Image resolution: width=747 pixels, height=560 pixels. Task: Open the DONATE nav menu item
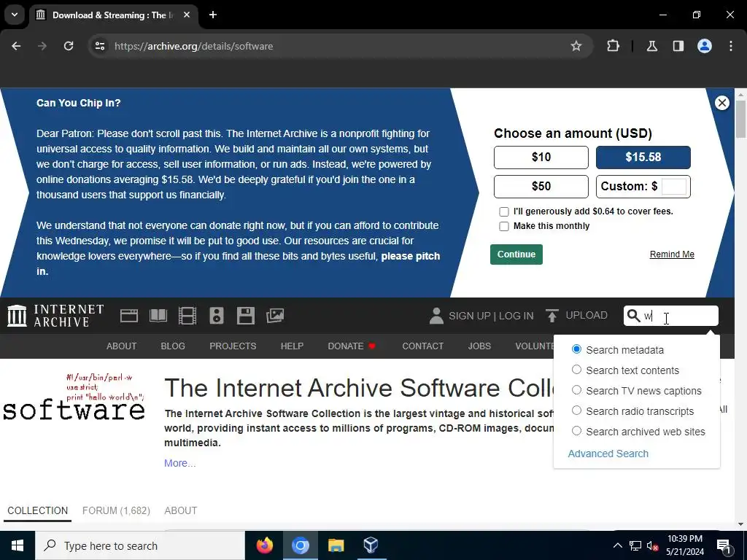(x=352, y=346)
